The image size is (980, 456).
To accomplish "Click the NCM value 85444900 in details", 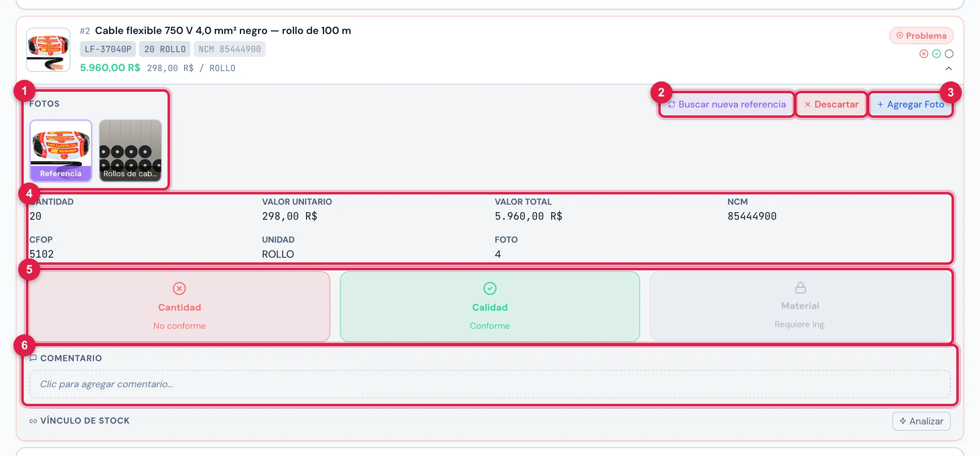I will click(x=752, y=216).
